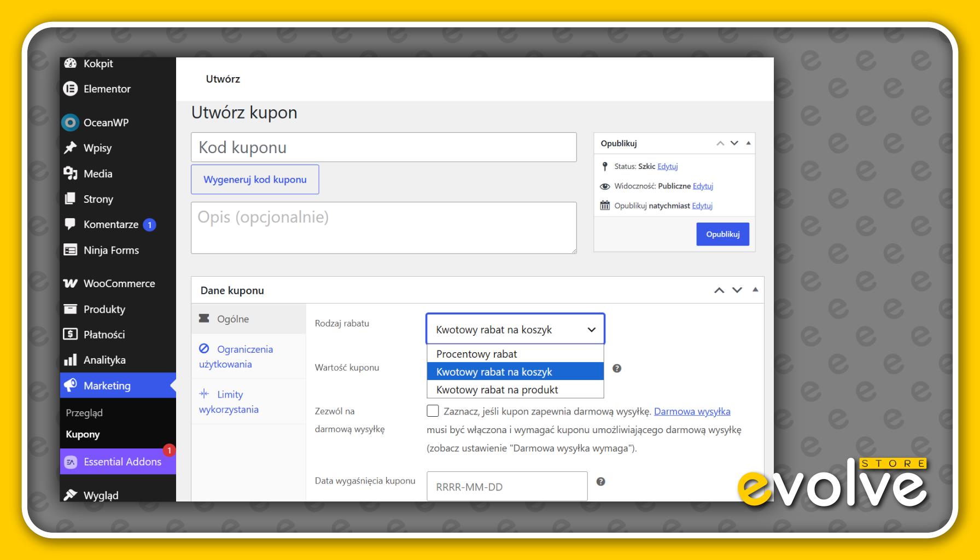The width and height of the screenshot is (980, 560).
Task: Click the Media library icon
Action: click(x=71, y=173)
